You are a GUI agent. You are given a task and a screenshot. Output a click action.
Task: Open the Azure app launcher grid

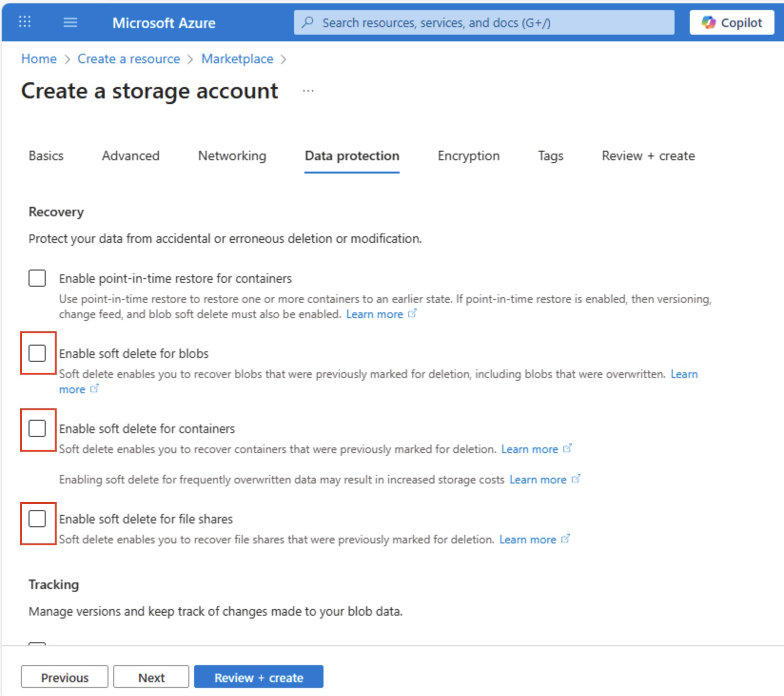coord(24,22)
